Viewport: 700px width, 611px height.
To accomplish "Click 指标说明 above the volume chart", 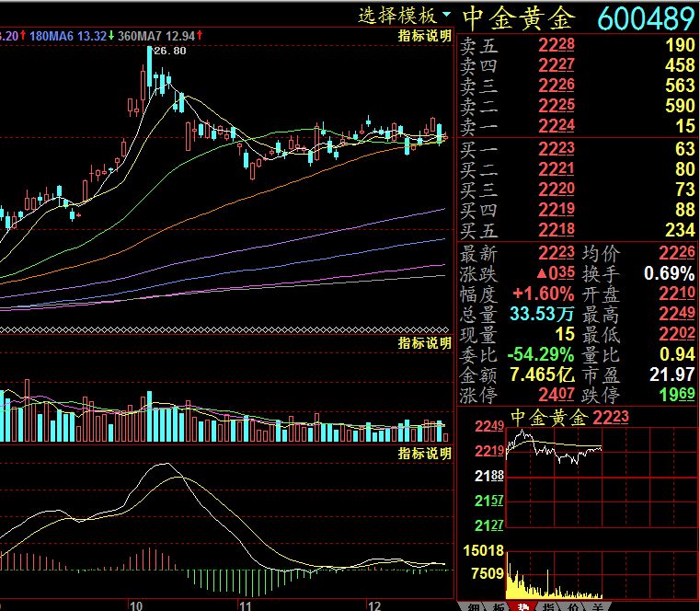I will [x=425, y=343].
